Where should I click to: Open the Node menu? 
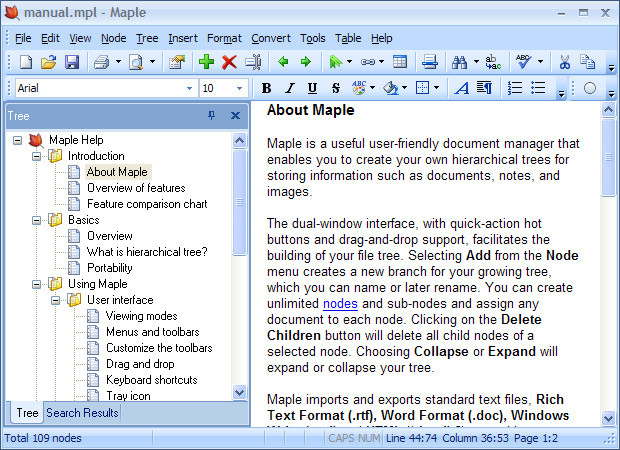point(113,38)
